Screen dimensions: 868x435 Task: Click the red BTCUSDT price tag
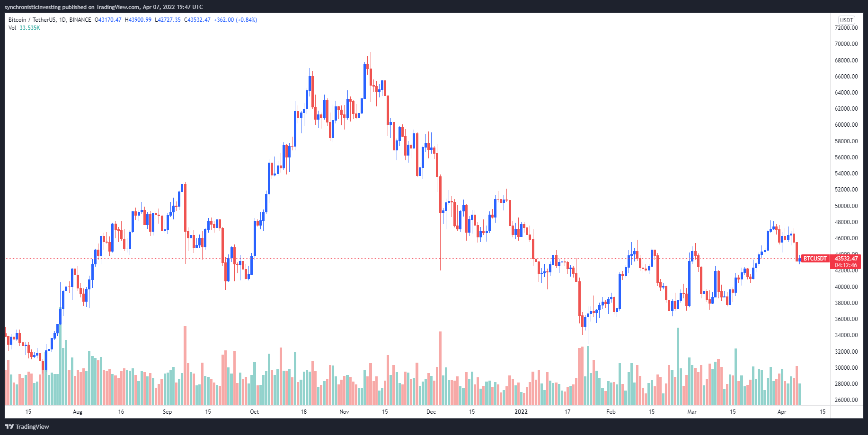pos(815,259)
